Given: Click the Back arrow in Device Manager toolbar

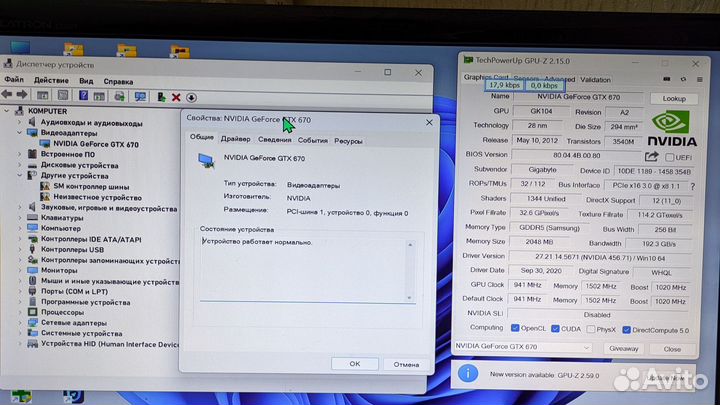Looking at the screenshot, I should pyautogui.click(x=7, y=95).
